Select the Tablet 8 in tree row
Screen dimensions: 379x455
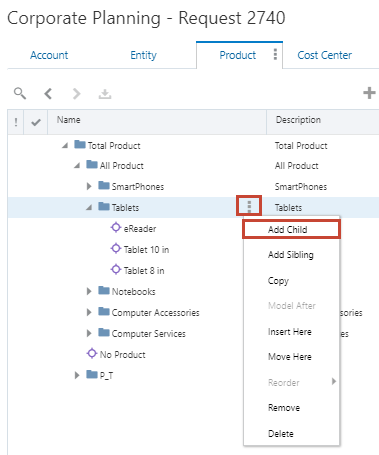pyautogui.click(x=144, y=271)
